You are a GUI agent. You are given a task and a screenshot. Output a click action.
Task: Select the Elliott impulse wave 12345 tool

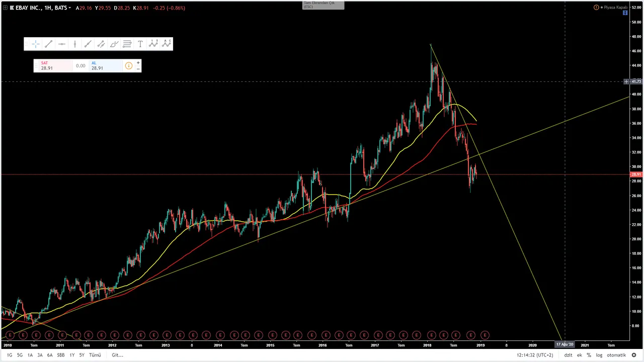click(153, 44)
